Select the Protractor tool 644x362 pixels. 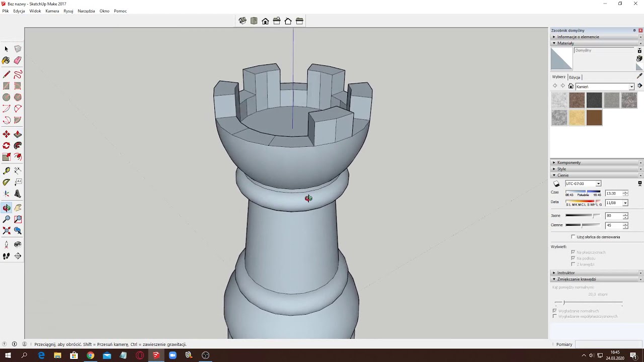coord(6,182)
